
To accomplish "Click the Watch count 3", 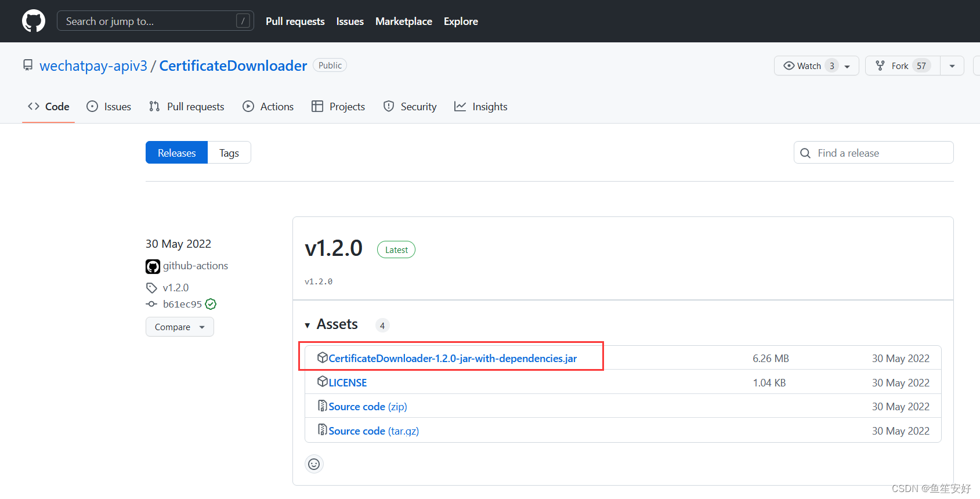I will coord(831,66).
